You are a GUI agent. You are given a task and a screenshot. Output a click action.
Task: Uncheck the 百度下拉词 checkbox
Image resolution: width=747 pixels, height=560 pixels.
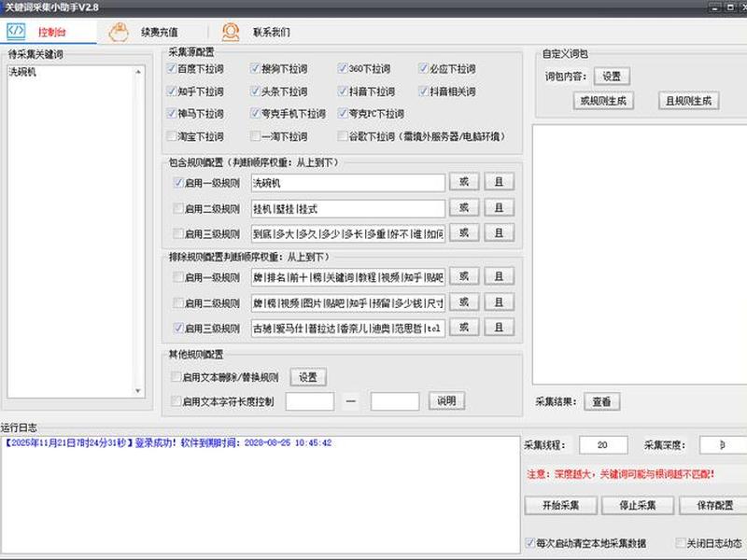point(172,68)
